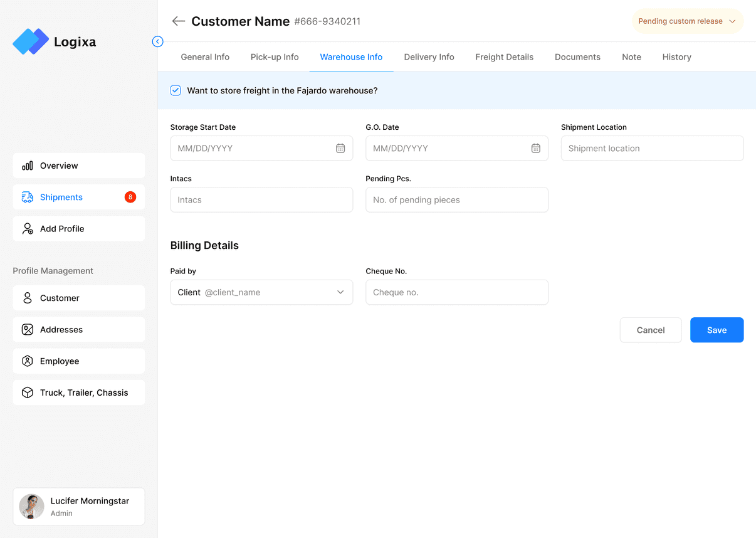Click the Cancel button
The height and width of the screenshot is (538, 756).
(x=650, y=330)
